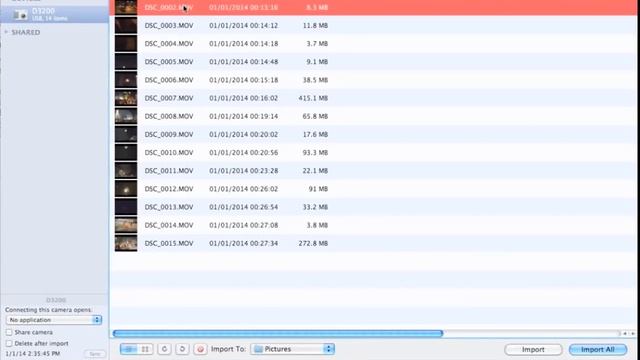
Task: Click the 11.8 MB file size
Action: (x=315, y=25)
